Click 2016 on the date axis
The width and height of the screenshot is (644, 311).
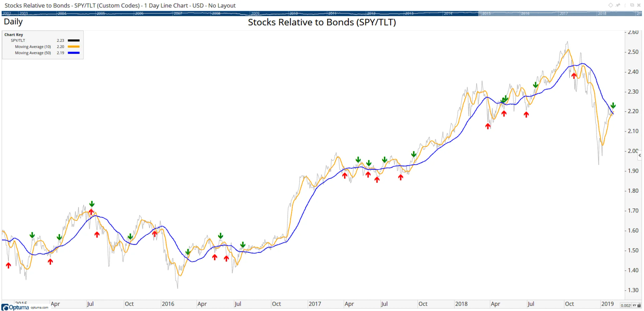[168, 304]
